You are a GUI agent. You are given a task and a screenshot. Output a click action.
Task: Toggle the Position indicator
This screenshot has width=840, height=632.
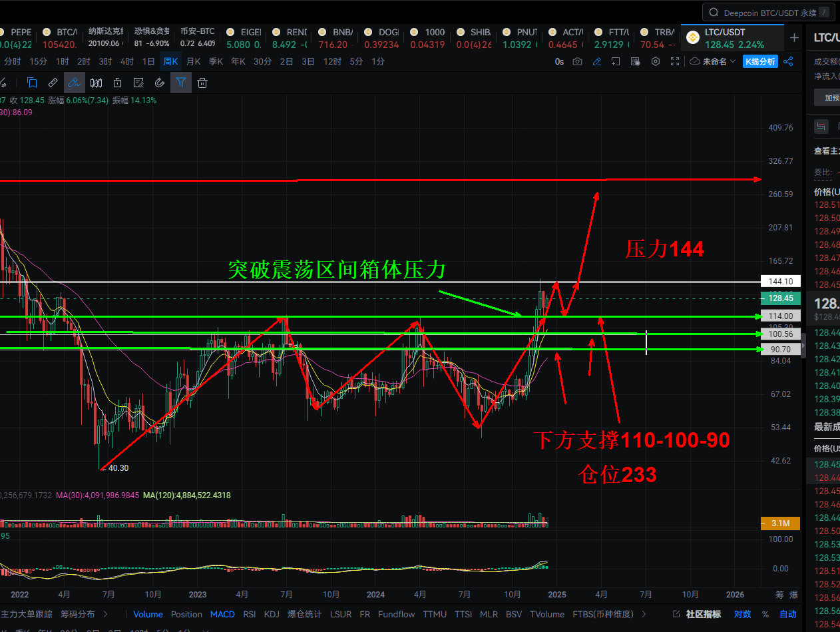(186, 614)
